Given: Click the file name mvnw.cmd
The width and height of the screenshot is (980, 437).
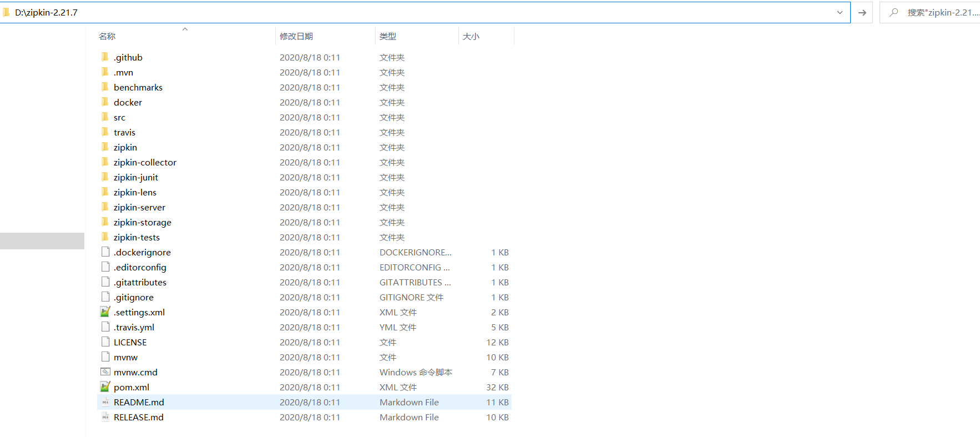Looking at the screenshot, I should [135, 372].
